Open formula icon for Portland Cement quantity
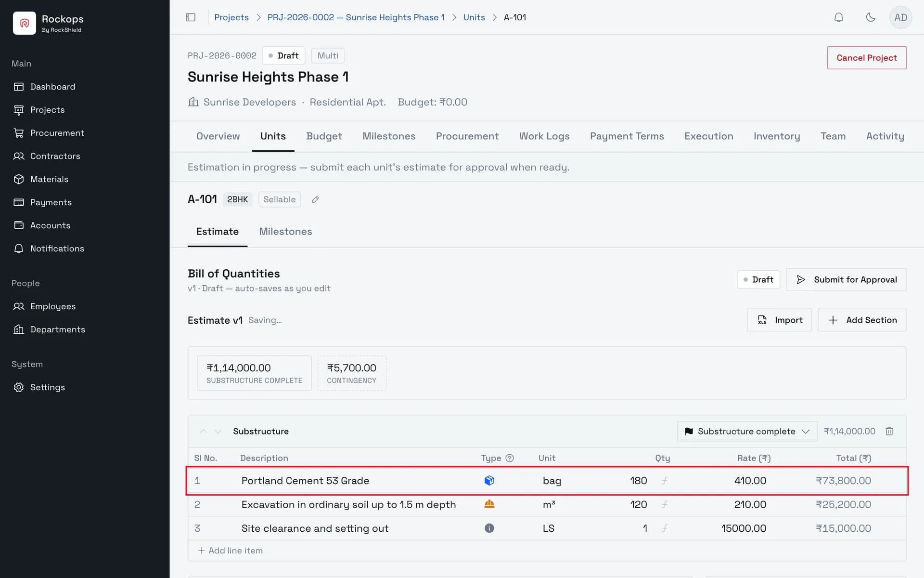 click(665, 480)
